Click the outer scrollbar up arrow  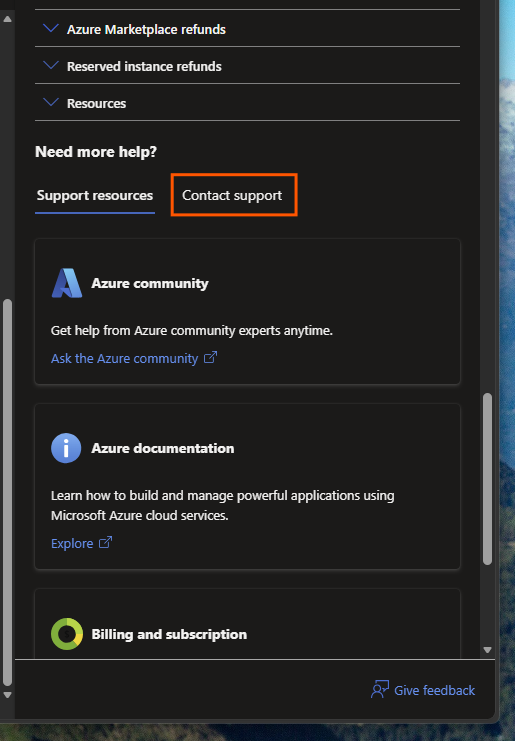point(8,19)
